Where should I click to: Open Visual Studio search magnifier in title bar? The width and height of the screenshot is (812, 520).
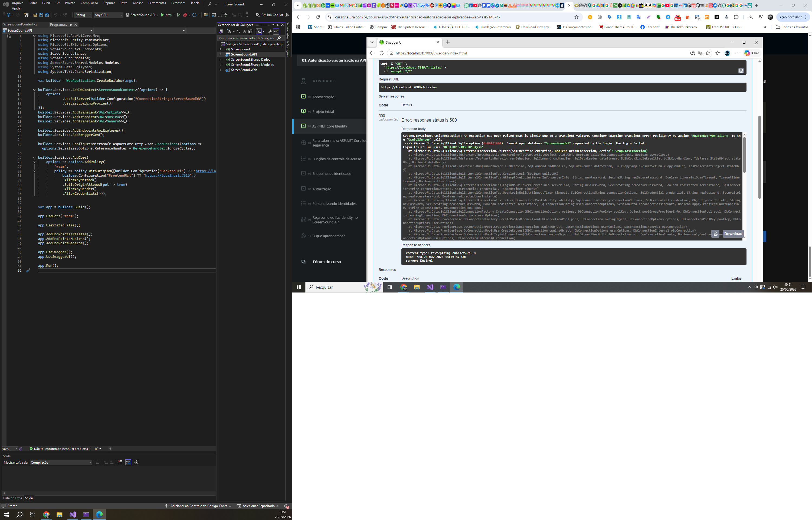[210, 4]
